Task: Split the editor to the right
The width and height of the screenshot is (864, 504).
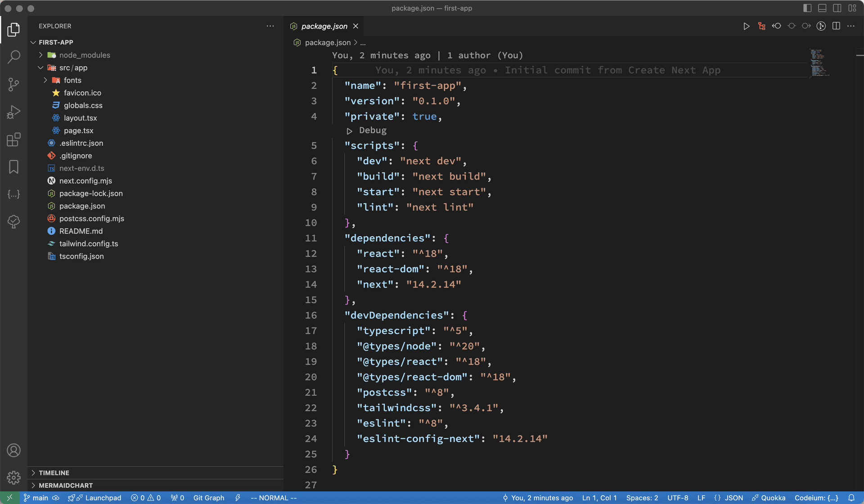Action: (x=836, y=26)
